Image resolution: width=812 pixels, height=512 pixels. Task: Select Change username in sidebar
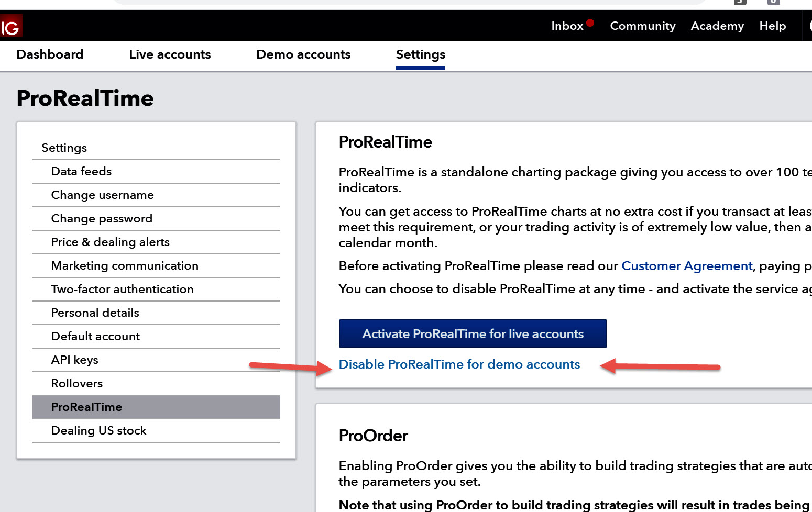[x=102, y=195]
